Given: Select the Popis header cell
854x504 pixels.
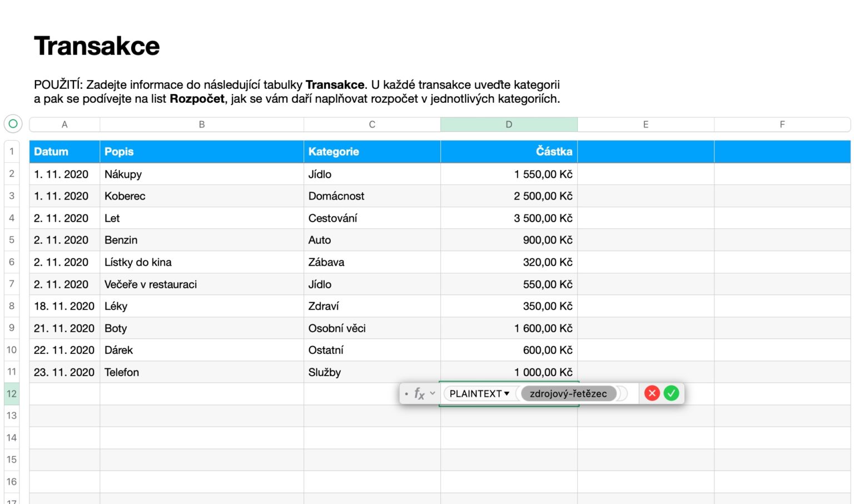Looking at the screenshot, I should [x=201, y=151].
